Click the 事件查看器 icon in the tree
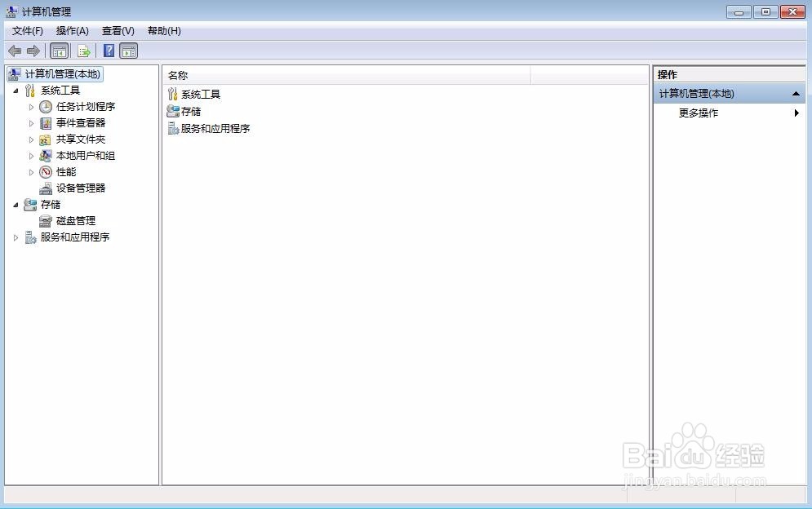 [46, 123]
